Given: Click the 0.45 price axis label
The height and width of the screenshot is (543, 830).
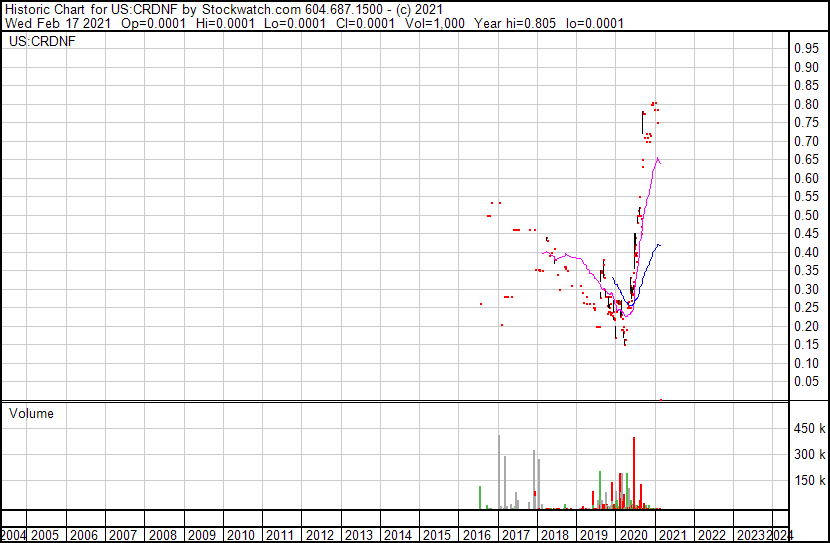Looking at the screenshot, I should click(806, 233).
